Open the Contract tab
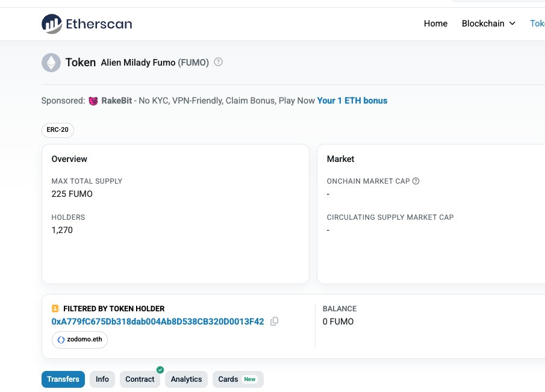This screenshot has width=545, height=392. [140, 379]
